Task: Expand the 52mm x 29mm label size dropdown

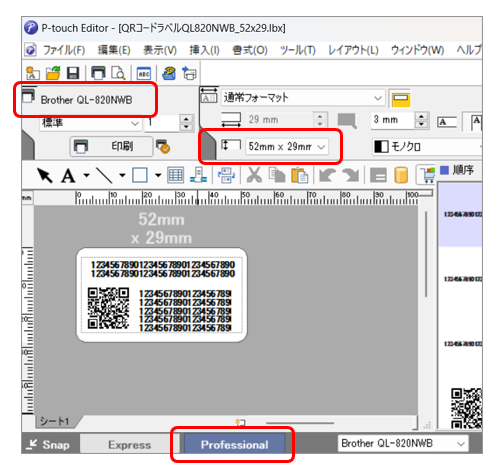Action: coord(321,147)
